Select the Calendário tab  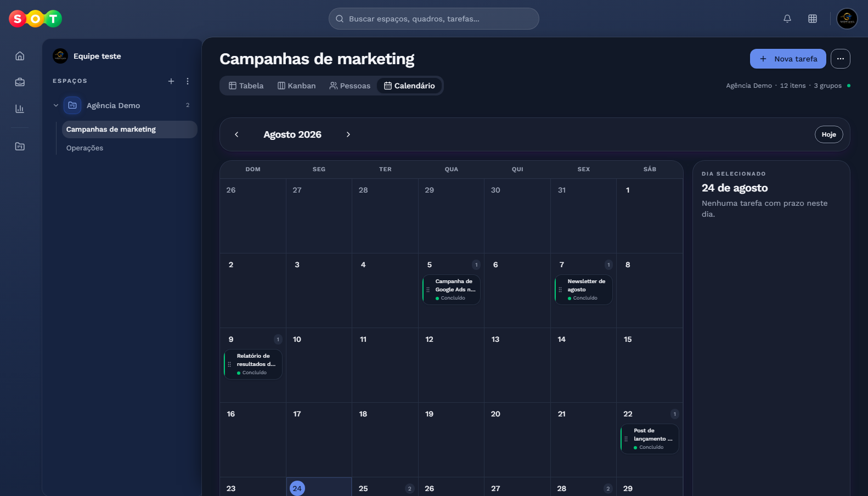click(409, 86)
